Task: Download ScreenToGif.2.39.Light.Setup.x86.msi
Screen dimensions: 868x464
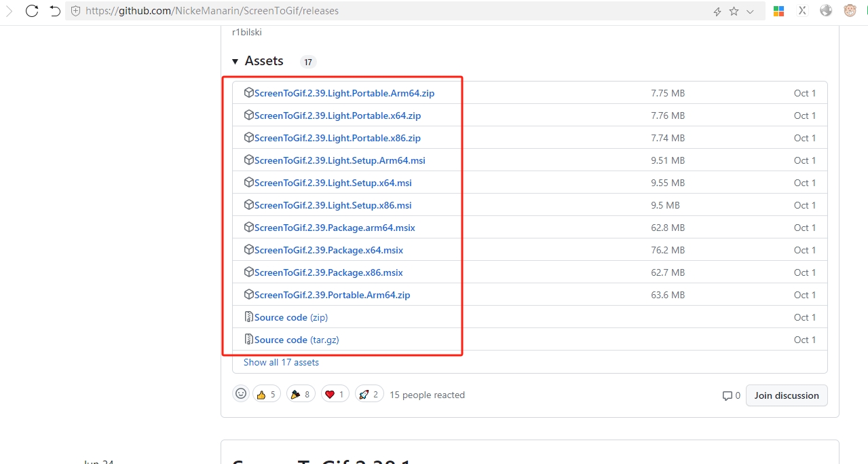Action: pos(333,205)
